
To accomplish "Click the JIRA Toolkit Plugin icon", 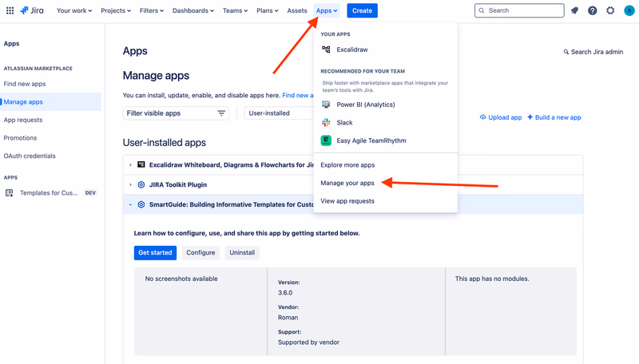I will pyautogui.click(x=141, y=184).
